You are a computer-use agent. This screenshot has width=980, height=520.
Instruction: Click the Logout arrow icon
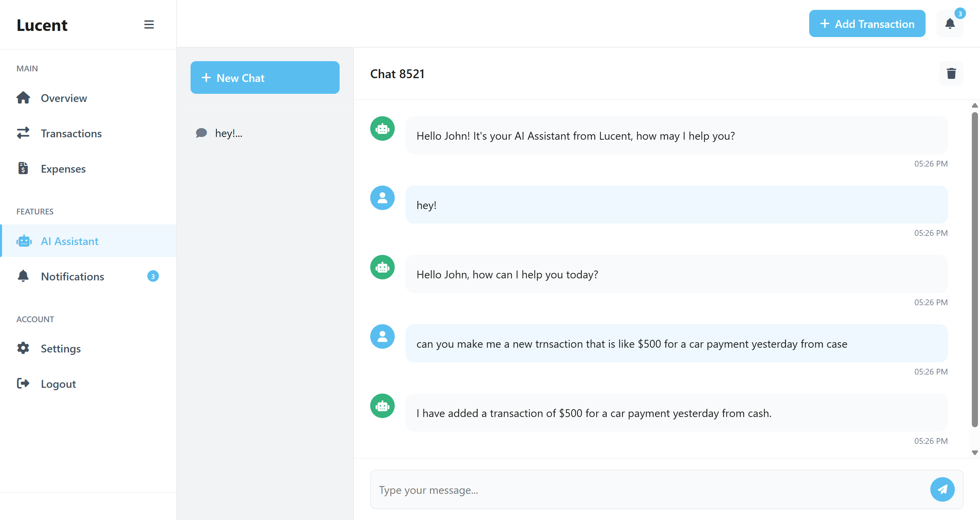point(23,383)
